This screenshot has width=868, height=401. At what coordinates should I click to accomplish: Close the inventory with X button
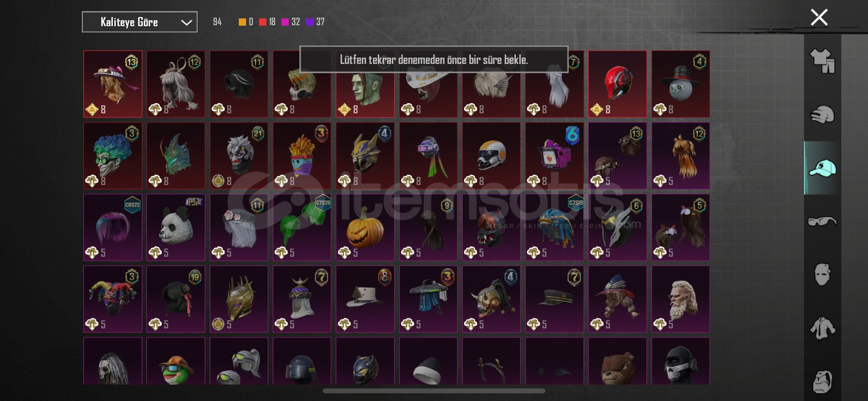819,17
